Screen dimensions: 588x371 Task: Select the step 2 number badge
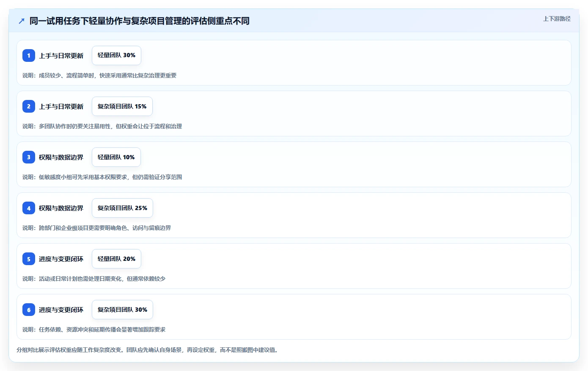(29, 106)
